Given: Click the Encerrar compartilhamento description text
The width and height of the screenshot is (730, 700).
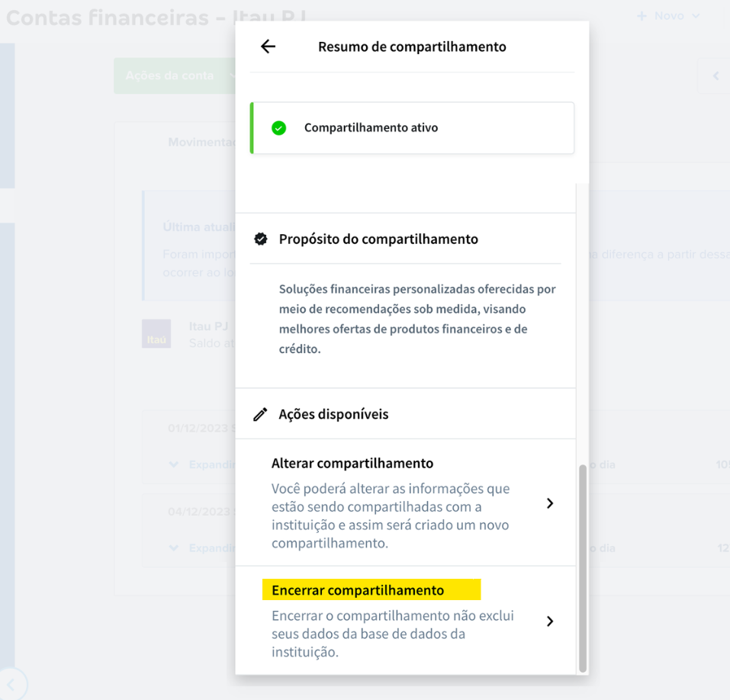Looking at the screenshot, I should pyautogui.click(x=393, y=634).
